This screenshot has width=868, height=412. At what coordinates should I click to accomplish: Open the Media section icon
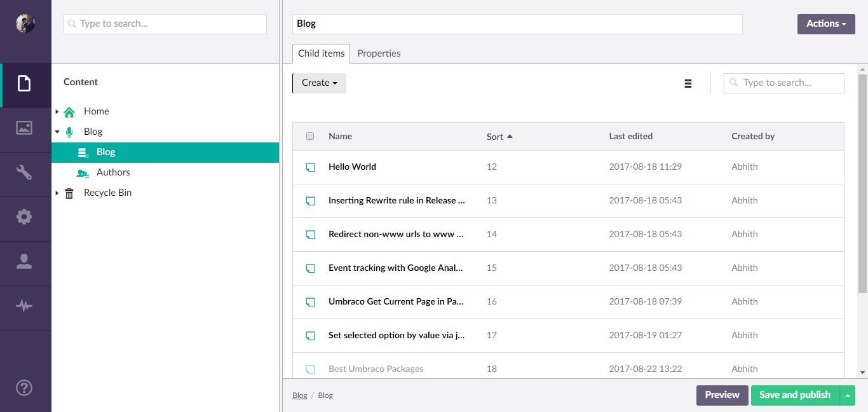[x=24, y=128]
